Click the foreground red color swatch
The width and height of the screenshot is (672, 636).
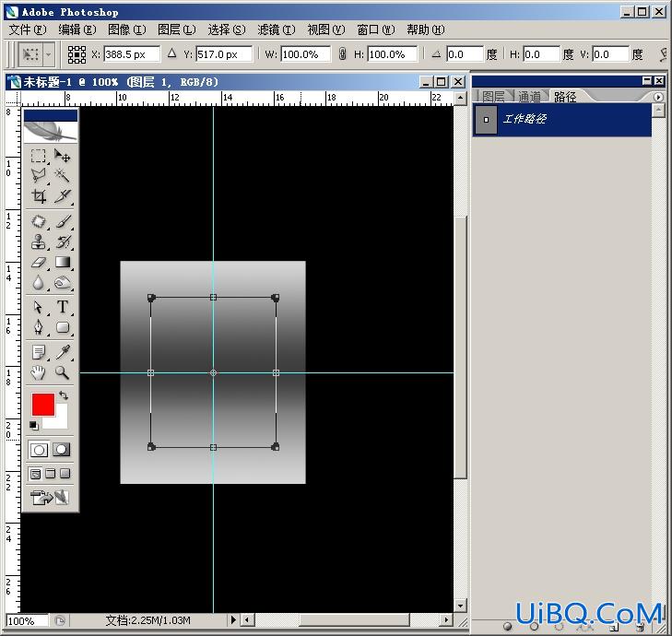click(x=43, y=405)
